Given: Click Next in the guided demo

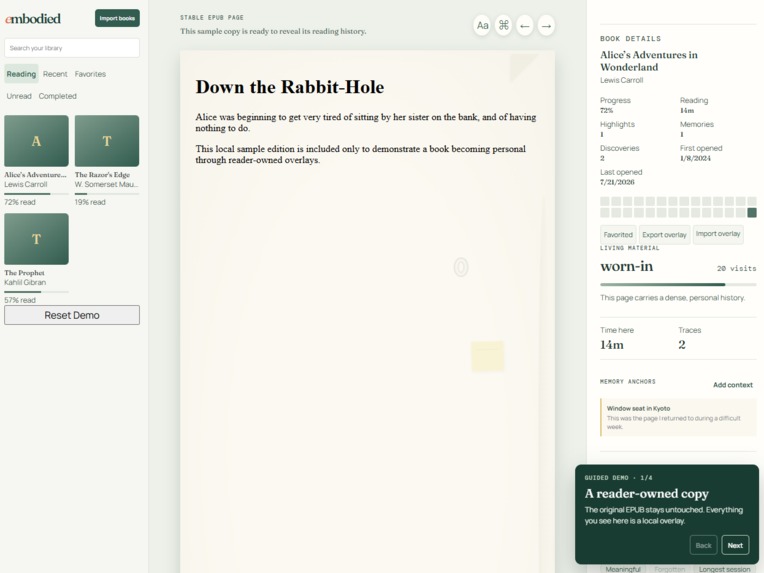Looking at the screenshot, I should 735,545.
